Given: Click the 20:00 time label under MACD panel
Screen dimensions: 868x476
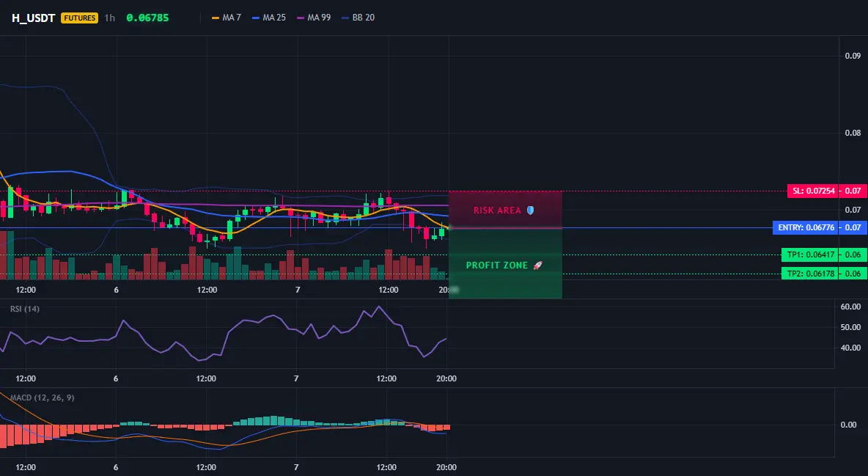Looking at the screenshot, I should point(446,467).
